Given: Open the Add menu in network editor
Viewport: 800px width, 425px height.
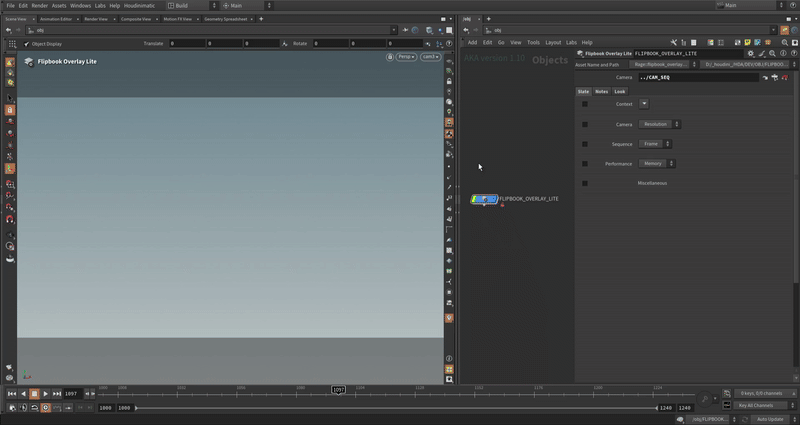Looking at the screenshot, I should coord(472,42).
